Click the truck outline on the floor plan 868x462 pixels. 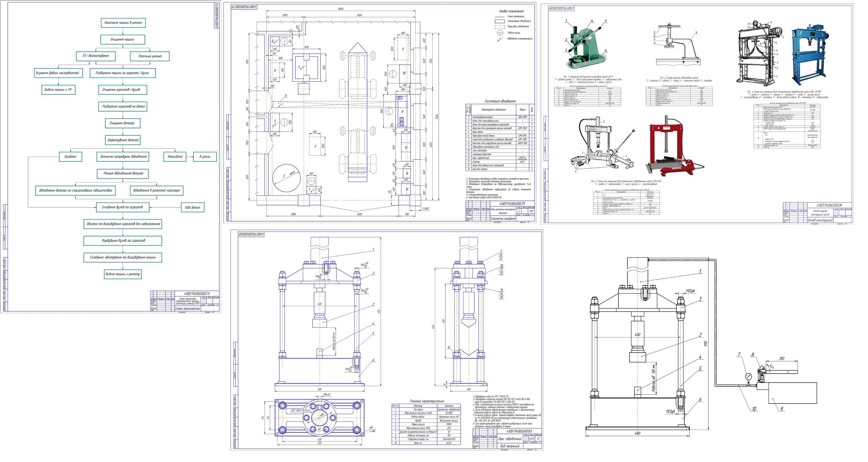pos(358,113)
